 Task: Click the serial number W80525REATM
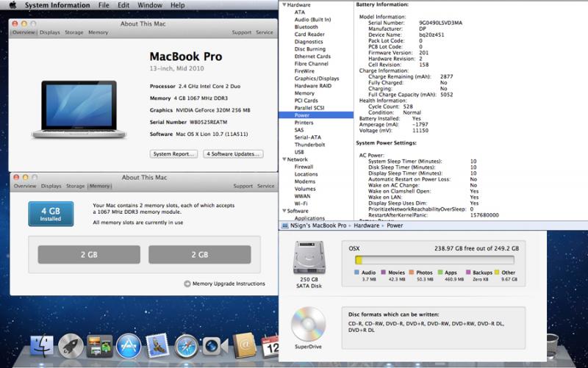(208, 122)
